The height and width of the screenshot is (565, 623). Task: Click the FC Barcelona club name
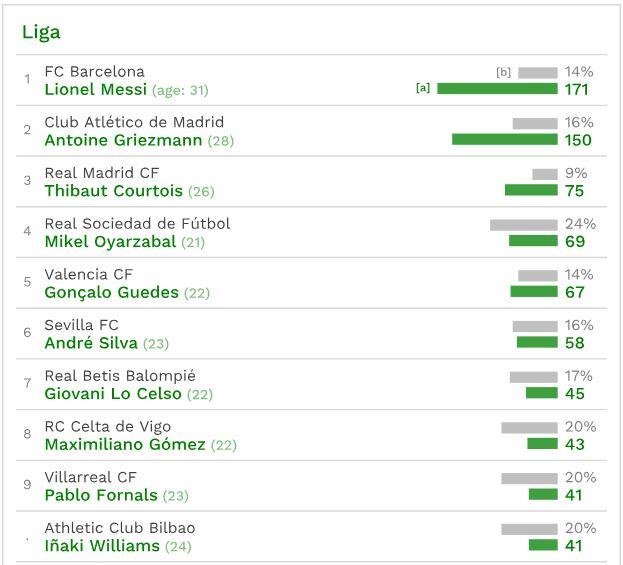point(95,72)
